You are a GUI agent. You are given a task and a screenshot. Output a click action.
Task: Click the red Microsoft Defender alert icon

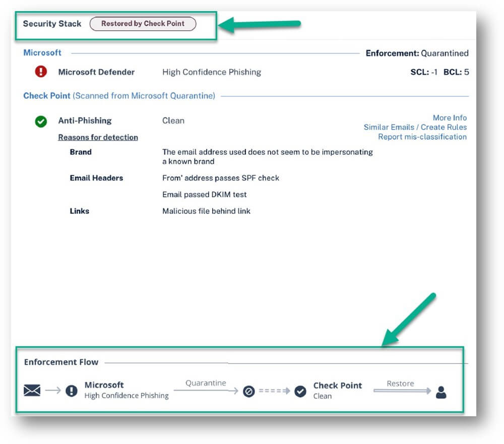(x=41, y=72)
